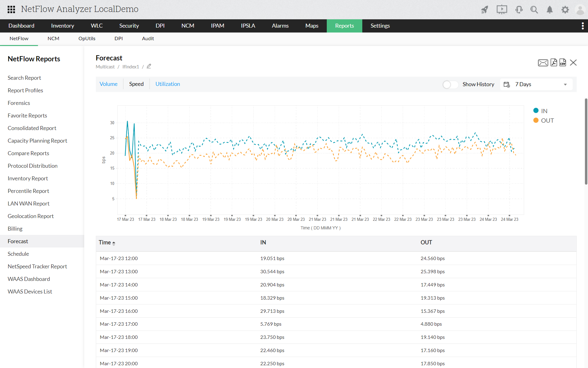Open the Settings menu
The height and width of the screenshot is (368, 588).
tap(380, 26)
